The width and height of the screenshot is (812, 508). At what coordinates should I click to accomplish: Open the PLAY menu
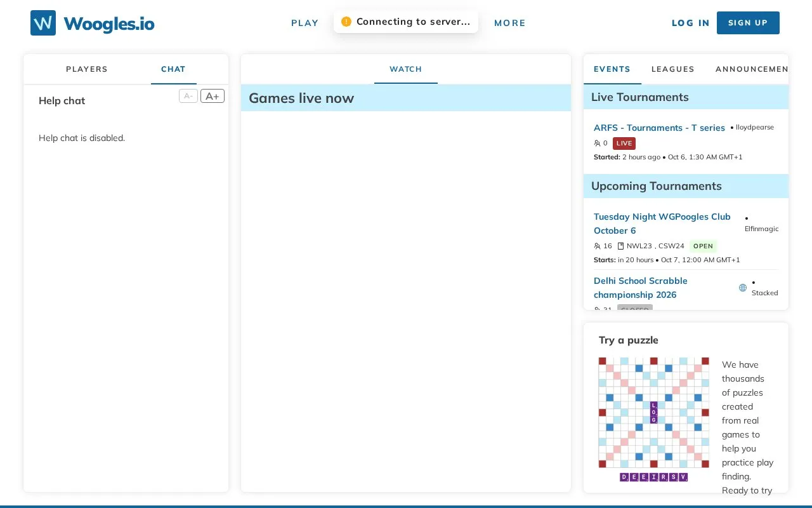[305, 23]
